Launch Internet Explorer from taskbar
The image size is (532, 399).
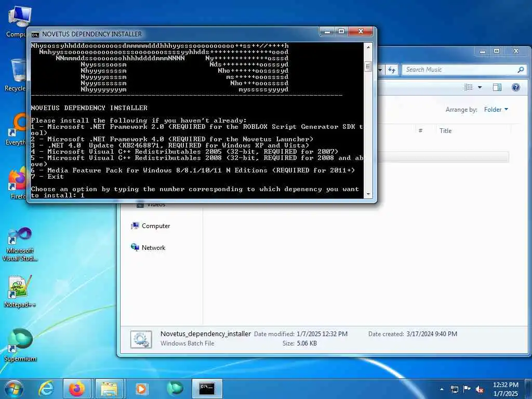46,389
